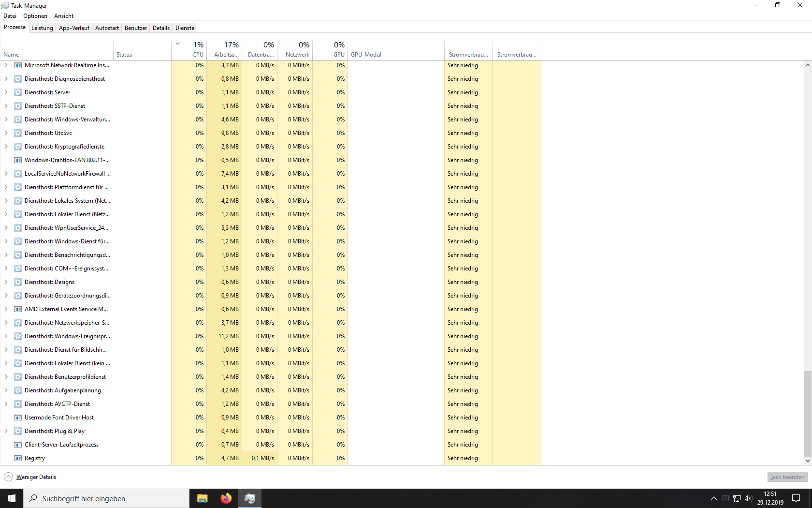812x508 pixels.
Task: Sort by the Status column header
Action: pos(142,50)
